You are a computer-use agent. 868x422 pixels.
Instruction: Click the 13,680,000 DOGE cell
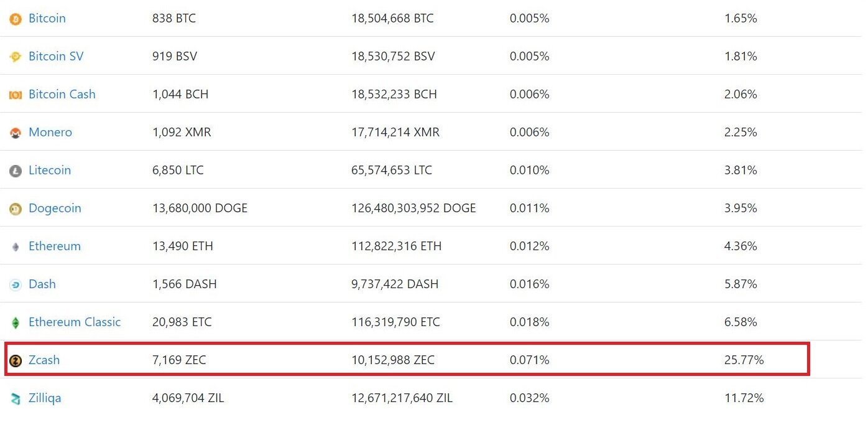pyautogui.click(x=200, y=209)
